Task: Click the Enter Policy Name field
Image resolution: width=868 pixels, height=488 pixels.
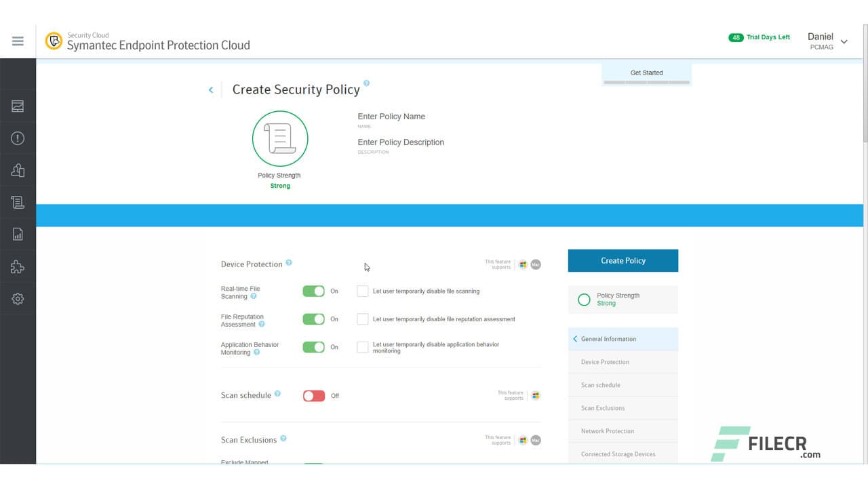Action: click(x=391, y=117)
